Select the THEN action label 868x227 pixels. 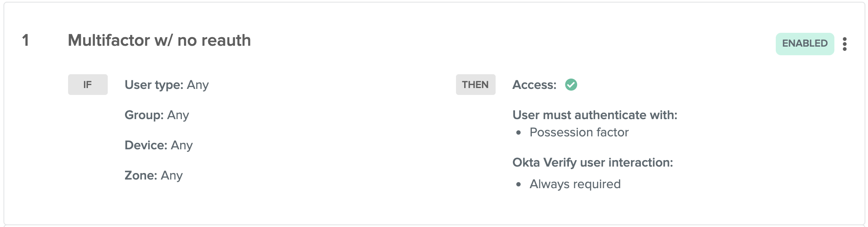pos(475,85)
